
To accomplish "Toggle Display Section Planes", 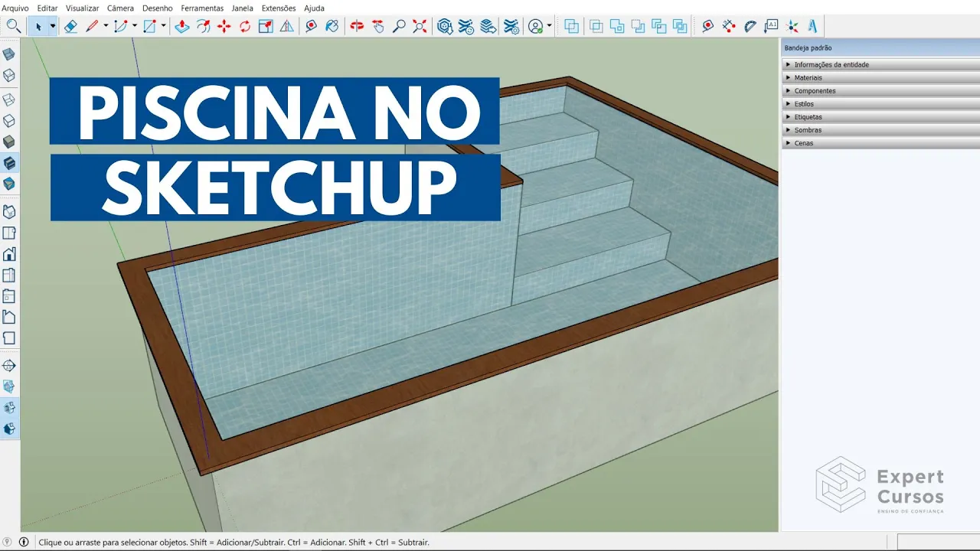I will (x=9, y=387).
